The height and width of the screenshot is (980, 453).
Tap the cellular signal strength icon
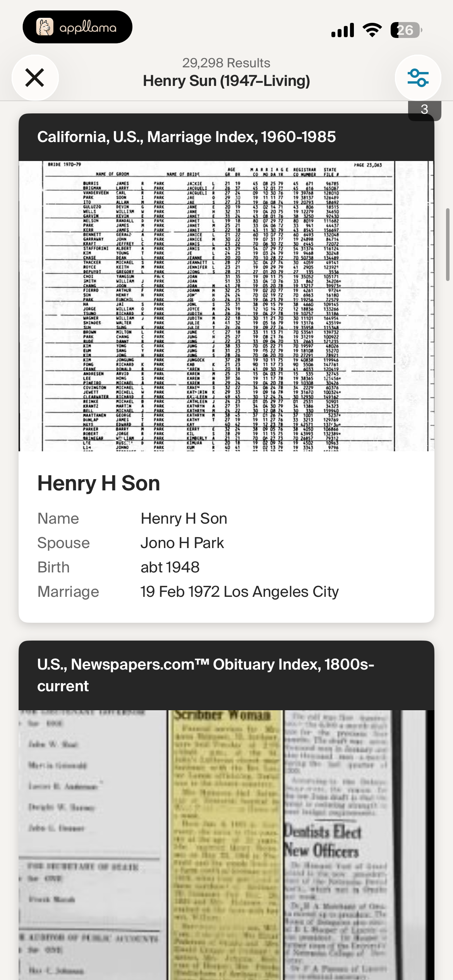tap(343, 30)
